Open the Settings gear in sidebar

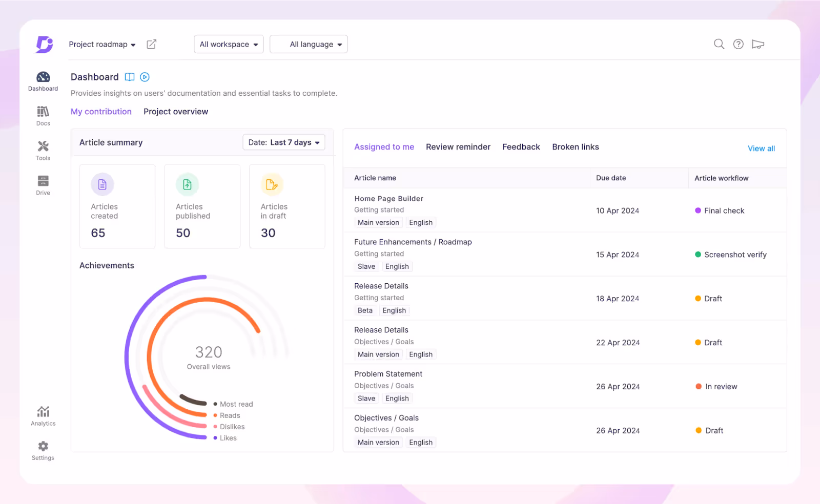(43, 451)
